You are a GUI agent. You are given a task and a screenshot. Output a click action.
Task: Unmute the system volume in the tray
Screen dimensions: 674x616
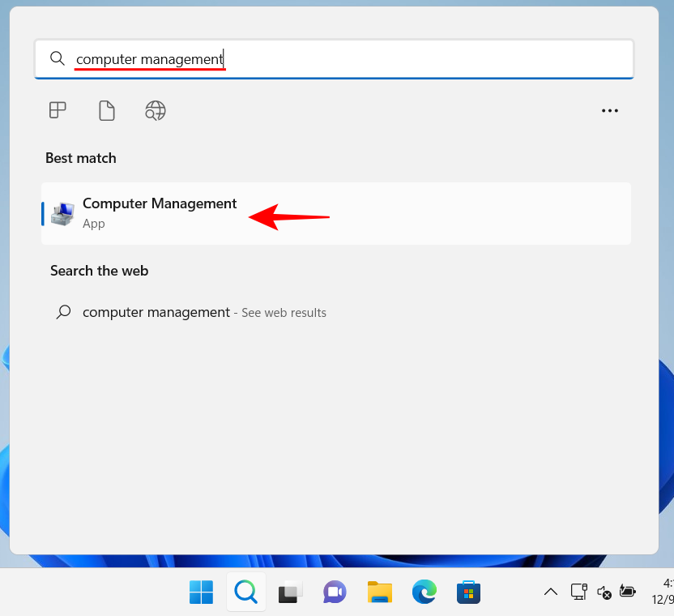[x=604, y=592]
